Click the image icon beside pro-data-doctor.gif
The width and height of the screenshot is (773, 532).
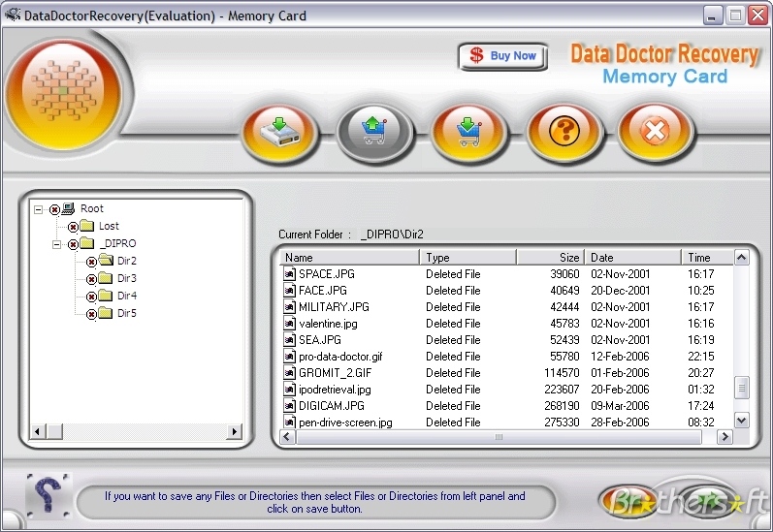tap(289, 357)
